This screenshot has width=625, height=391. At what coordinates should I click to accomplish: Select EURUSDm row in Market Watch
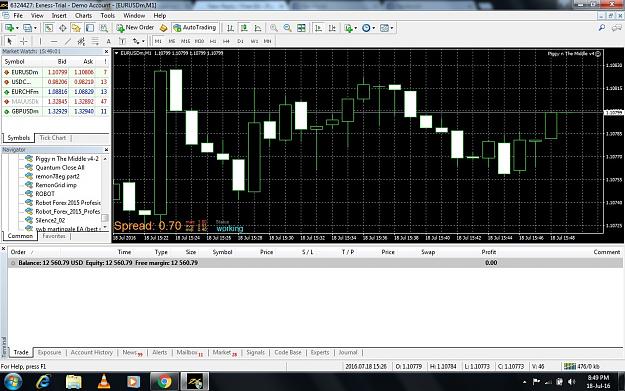(55, 72)
